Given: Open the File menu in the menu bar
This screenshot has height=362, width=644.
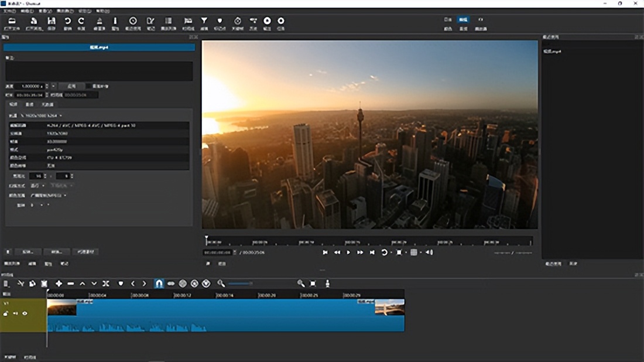Looking at the screenshot, I should click(9, 11).
